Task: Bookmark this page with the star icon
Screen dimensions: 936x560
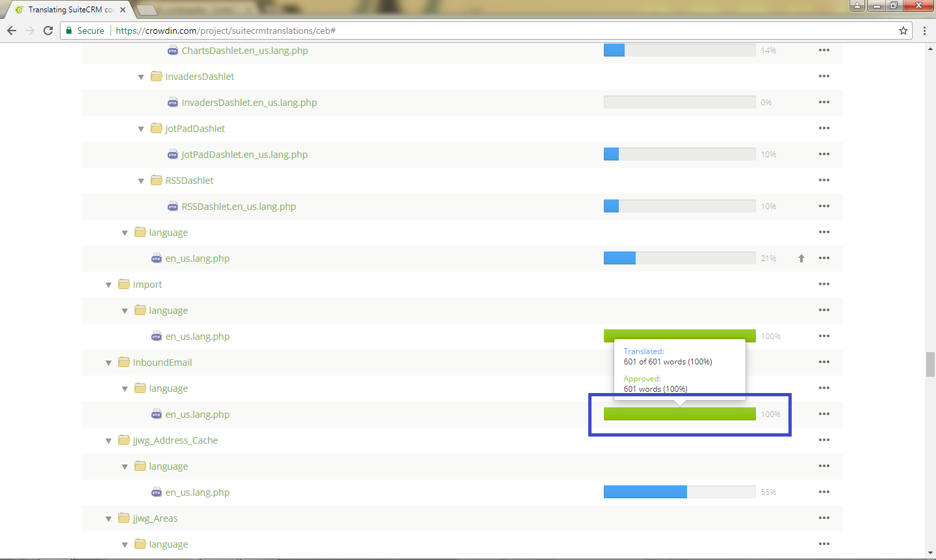Action: click(903, 31)
